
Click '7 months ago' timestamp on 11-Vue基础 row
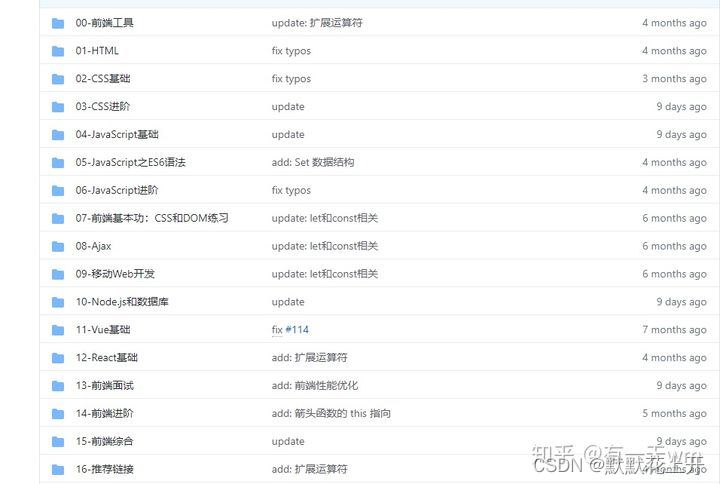[x=675, y=330]
